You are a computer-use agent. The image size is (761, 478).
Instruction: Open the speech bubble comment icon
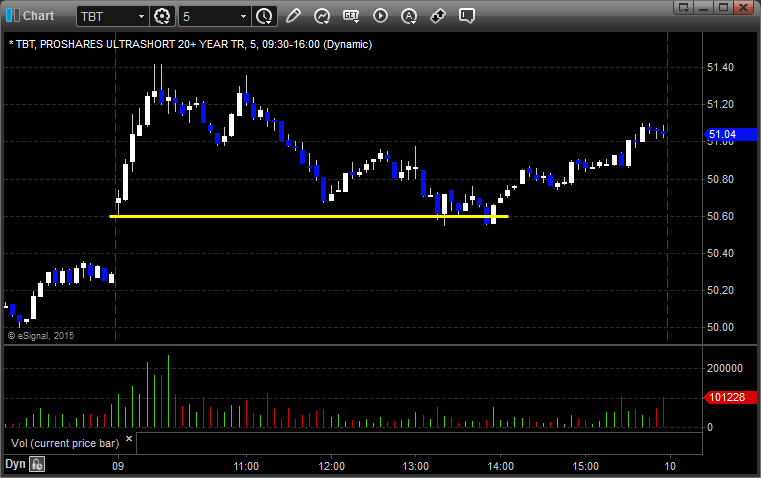tap(467, 16)
